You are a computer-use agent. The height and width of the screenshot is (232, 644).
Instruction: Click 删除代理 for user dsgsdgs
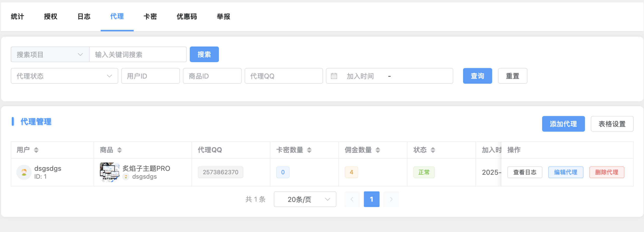point(607,172)
